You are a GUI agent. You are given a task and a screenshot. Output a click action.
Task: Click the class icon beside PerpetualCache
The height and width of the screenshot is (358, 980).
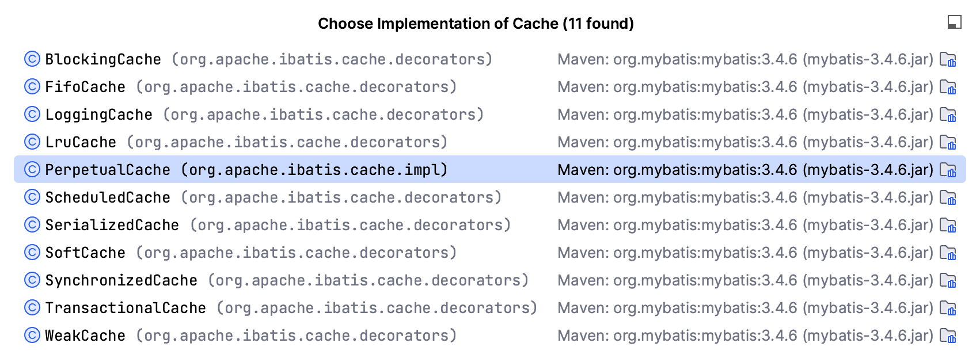32,170
